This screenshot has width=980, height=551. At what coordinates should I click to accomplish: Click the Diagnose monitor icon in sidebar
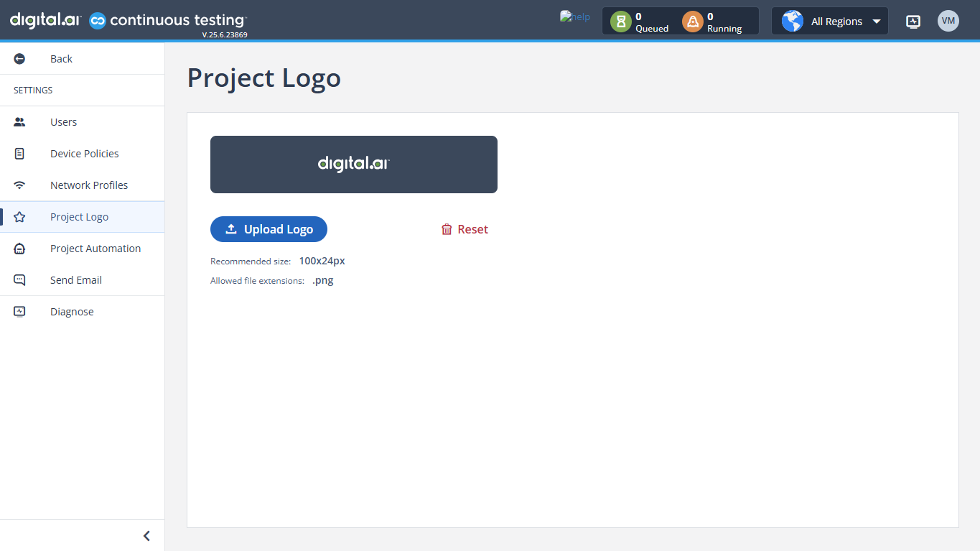coord(19,312)
